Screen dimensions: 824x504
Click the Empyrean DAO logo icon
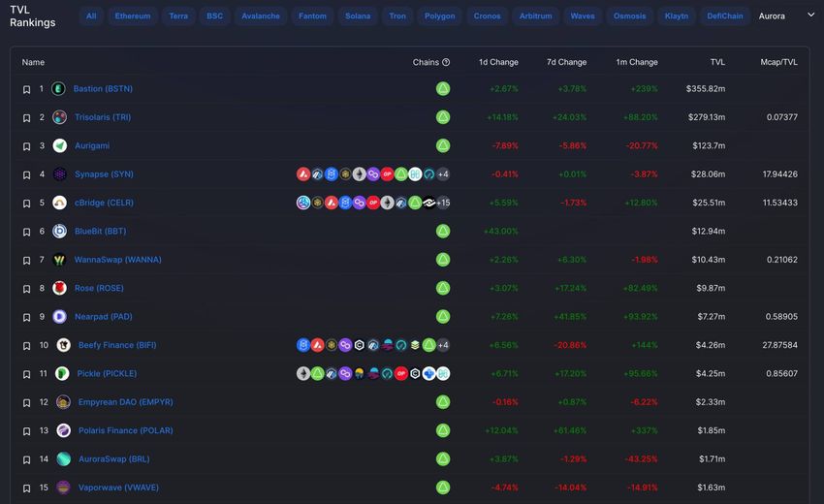point(64,402)
